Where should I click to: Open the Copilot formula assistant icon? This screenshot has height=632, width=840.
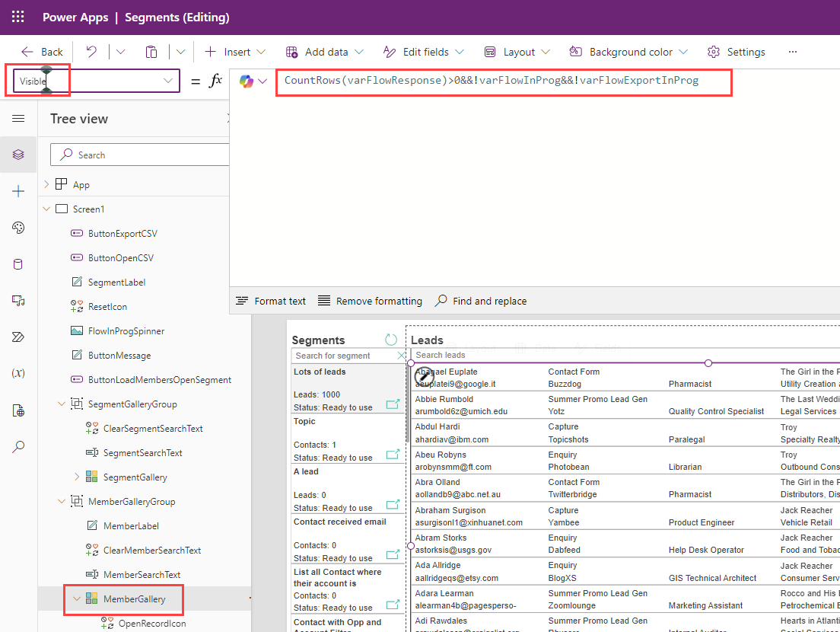point(247,81)
